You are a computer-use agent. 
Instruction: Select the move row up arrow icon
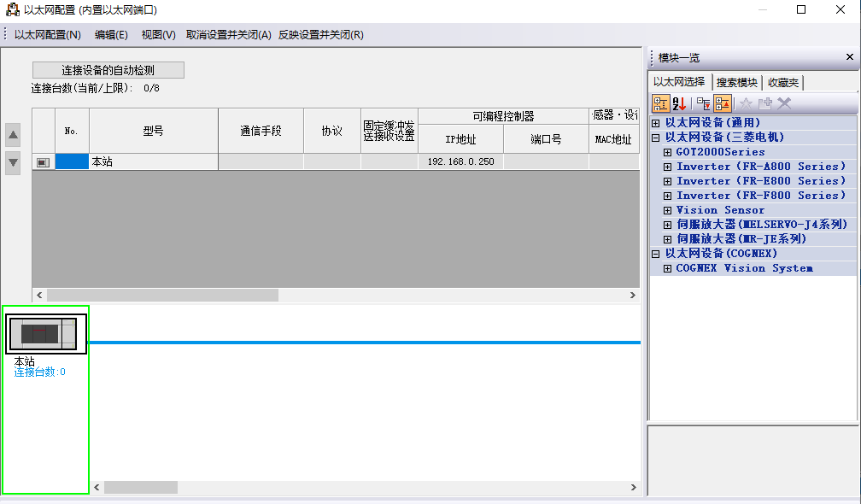(12, 134)
